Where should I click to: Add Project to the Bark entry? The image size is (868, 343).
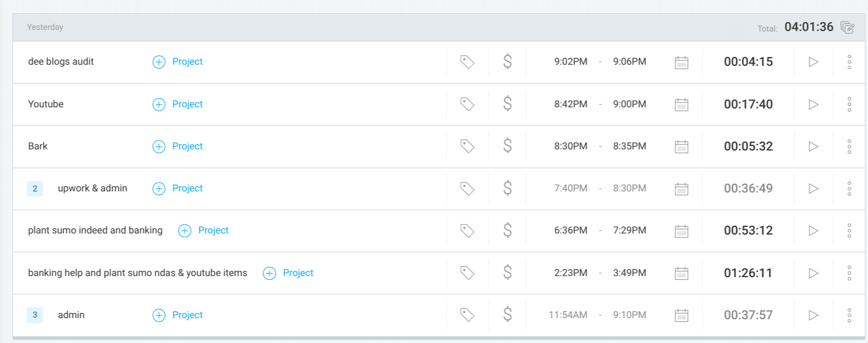coord(177,147)
